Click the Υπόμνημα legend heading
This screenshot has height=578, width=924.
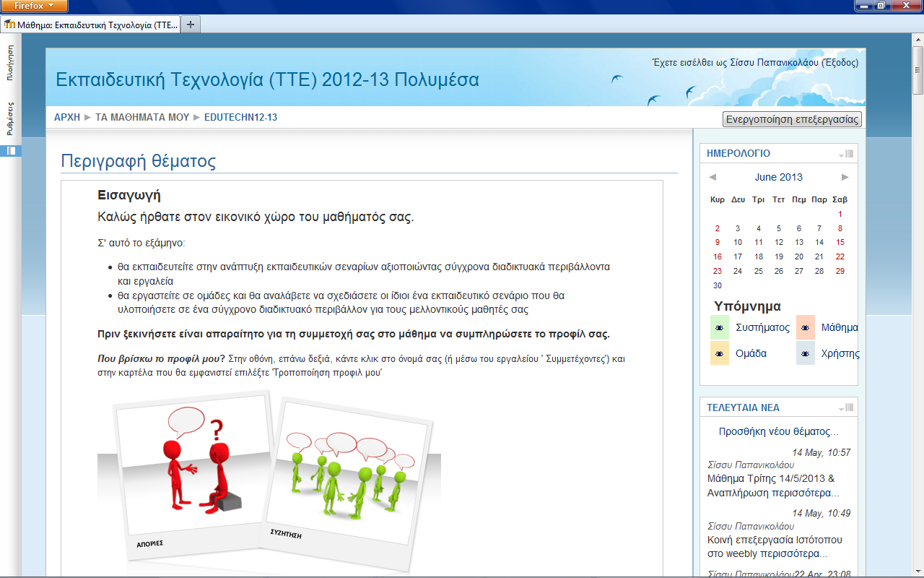pyautogui.click(x=747, y=306)
